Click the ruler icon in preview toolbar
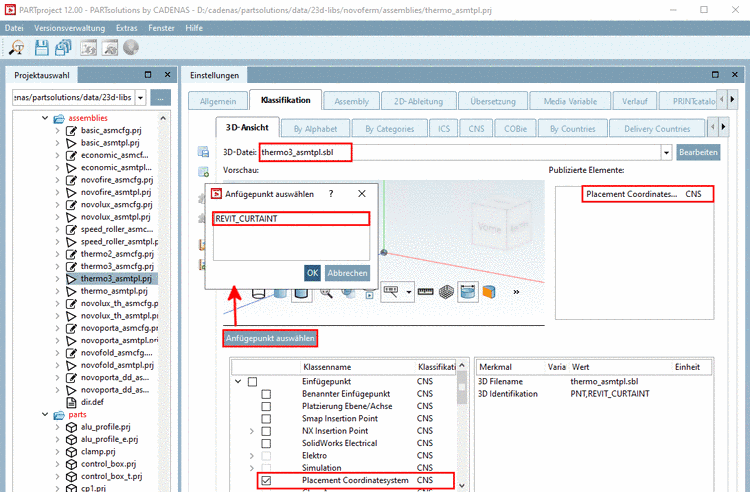The width and height of the screenshot is (750, 492). (425, 292)
